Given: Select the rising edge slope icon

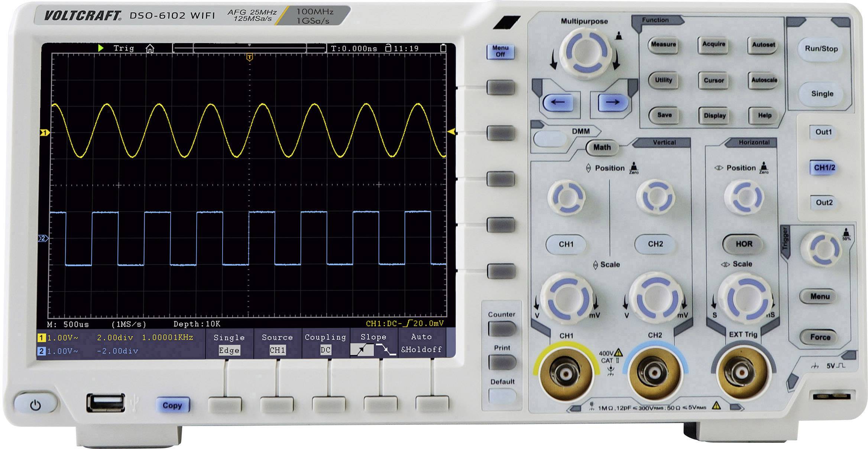Looking at the screenshot, I should [362, 349].
